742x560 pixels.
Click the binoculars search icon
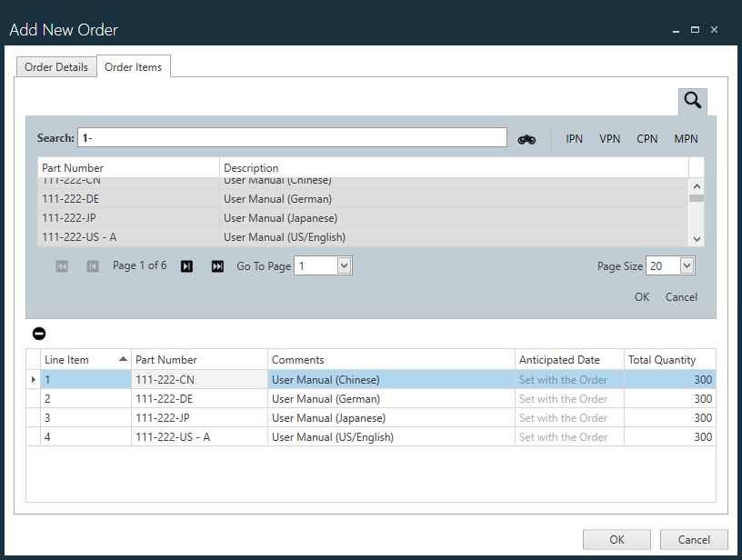coord(526,137)
